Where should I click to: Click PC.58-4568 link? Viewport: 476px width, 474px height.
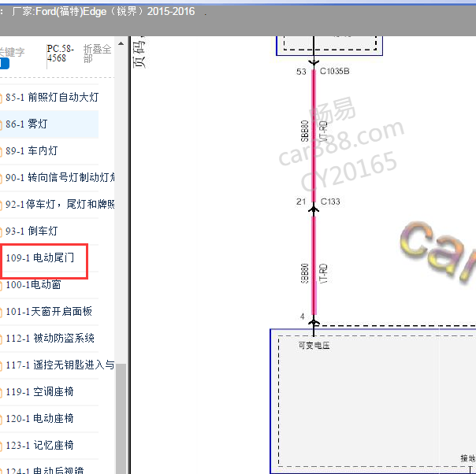tap(61, 54)
